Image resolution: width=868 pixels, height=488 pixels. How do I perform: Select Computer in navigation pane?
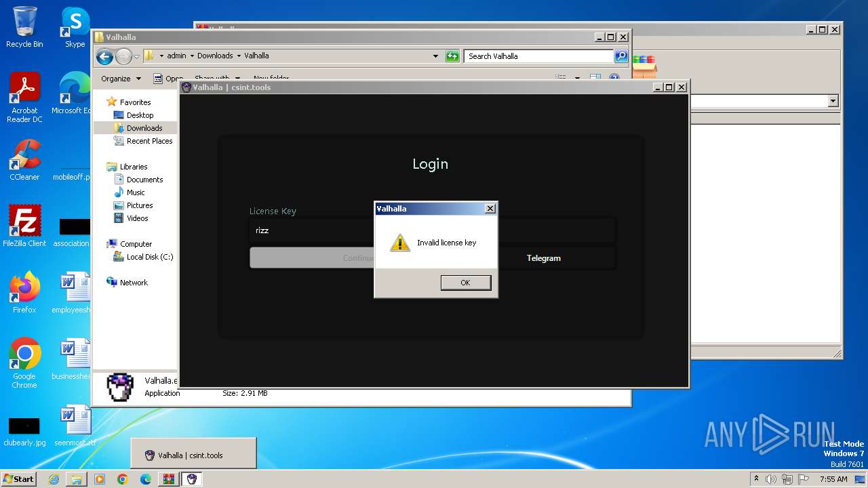click(x=136, y=244)
